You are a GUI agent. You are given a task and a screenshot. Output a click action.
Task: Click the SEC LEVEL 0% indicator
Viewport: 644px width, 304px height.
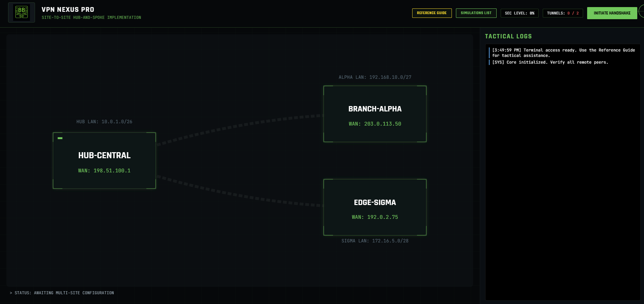(x=520, y=13)
